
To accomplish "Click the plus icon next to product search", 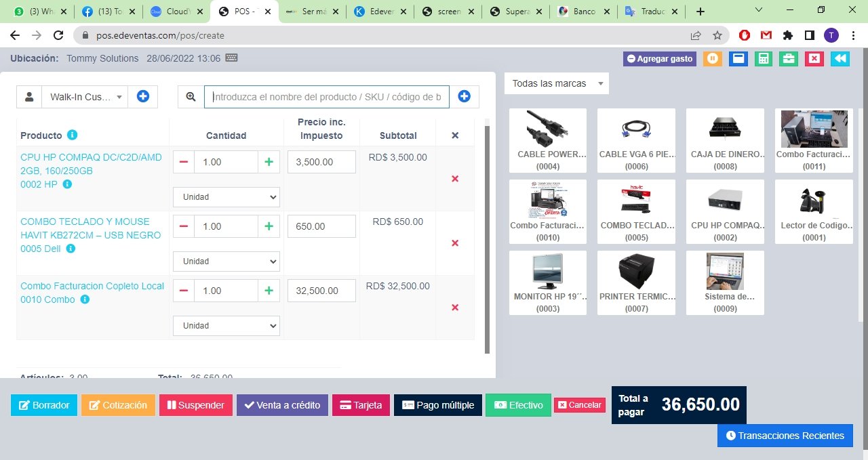I will [465, 97].
